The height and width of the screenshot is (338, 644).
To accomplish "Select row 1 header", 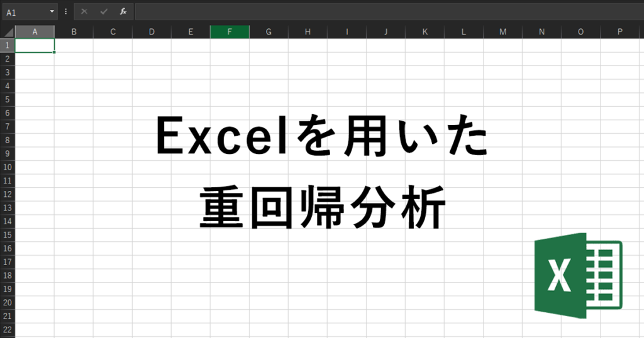I will click(x=8, y=45).
